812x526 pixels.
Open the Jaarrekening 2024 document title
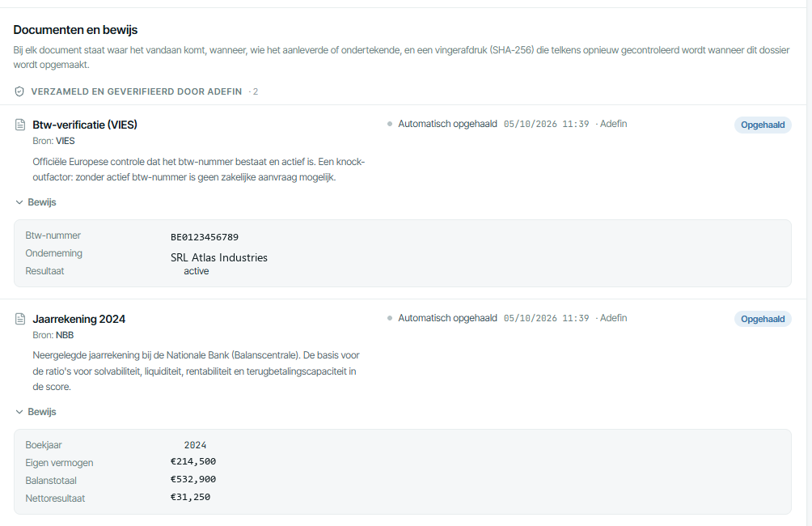78,319
